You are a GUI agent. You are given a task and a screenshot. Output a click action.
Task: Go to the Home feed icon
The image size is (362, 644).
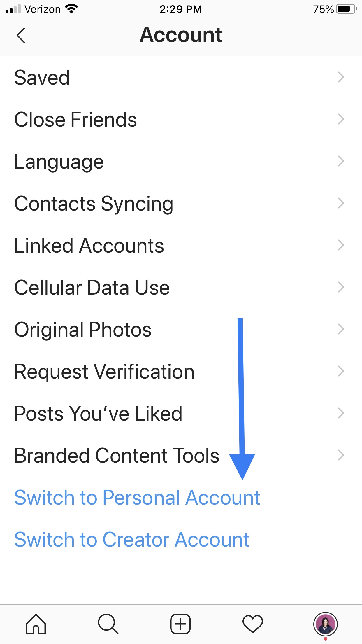click(x=36, y=624)
